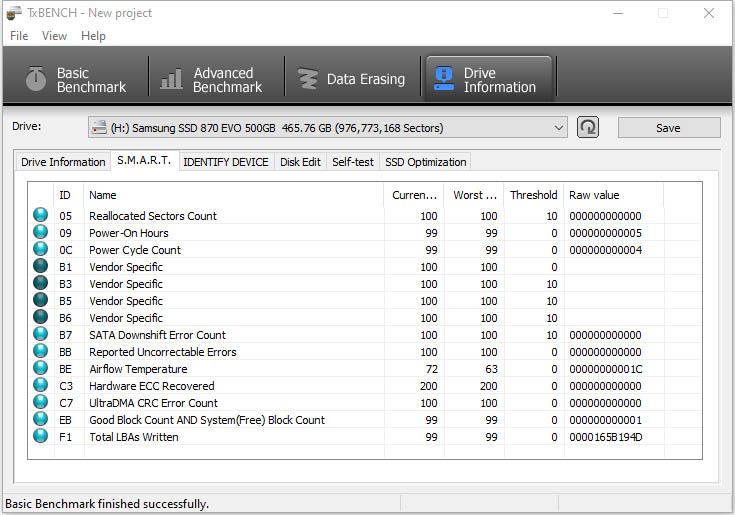
Task: Open the File menu
Action: pos(19,36)
